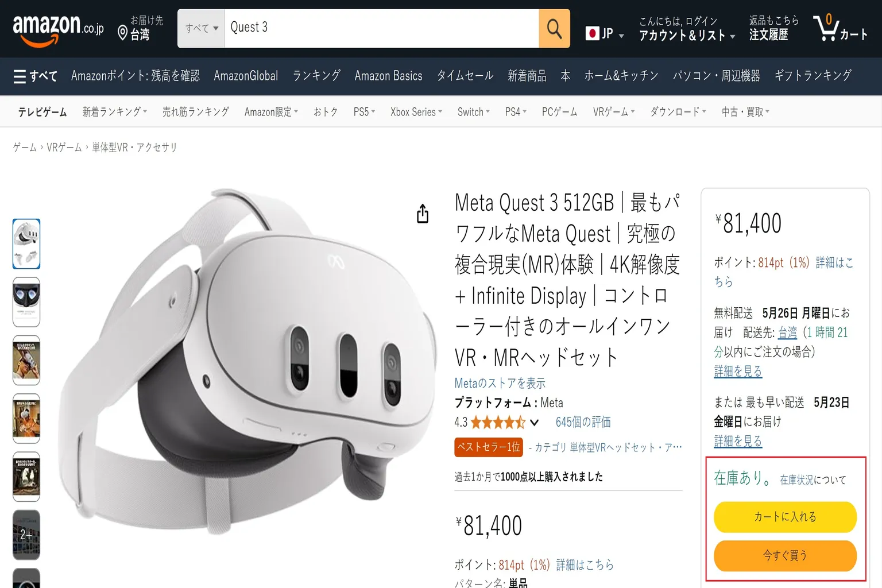Click the Japan flag language selector
The image size is (882, 588).
tap(605, 34)
